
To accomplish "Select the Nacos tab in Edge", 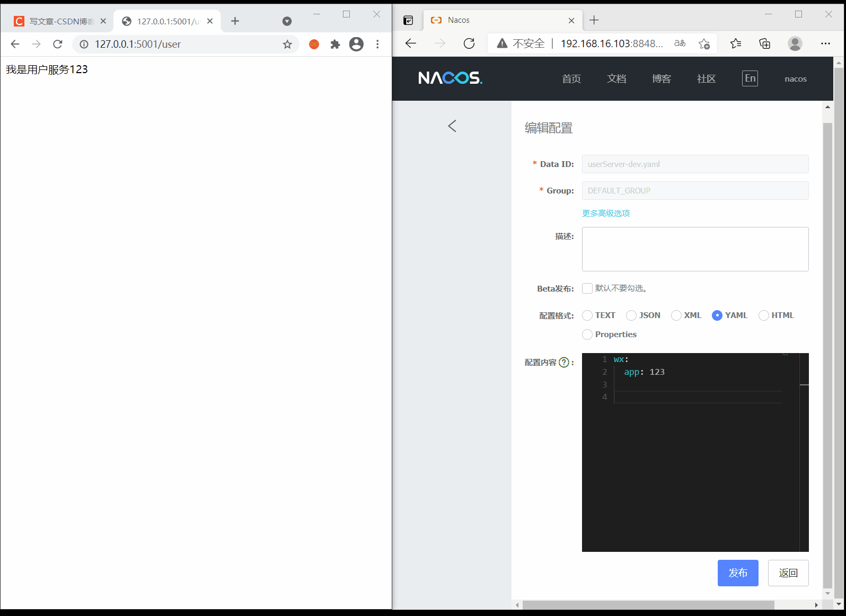I will (x=503, y=20).
